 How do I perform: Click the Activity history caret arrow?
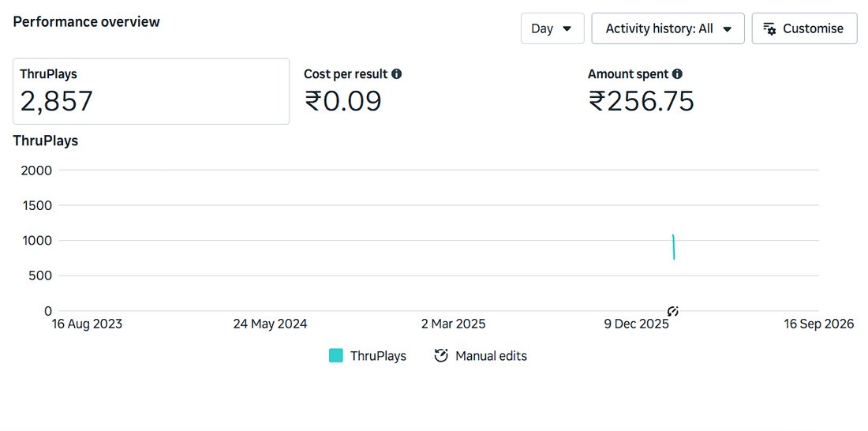(728, 28)
